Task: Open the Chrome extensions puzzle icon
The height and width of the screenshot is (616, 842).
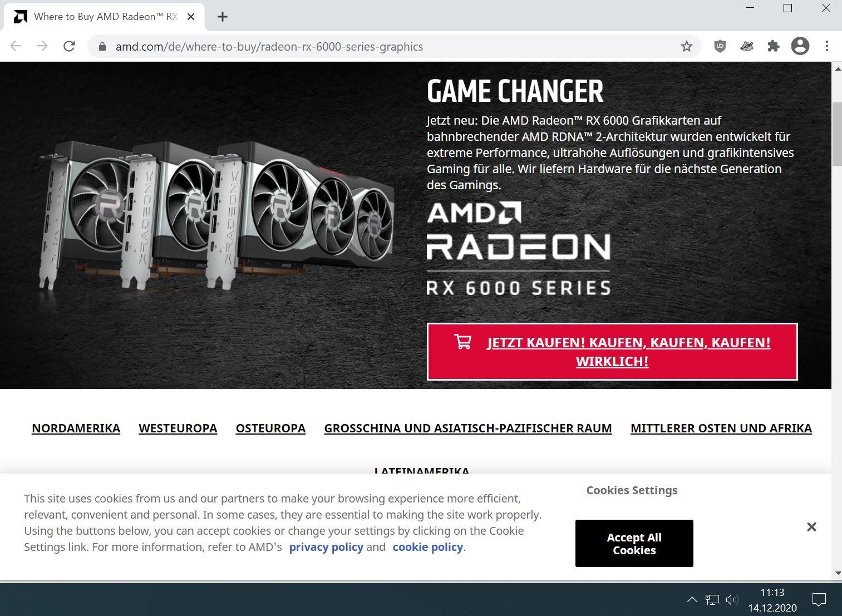Action: (x=774, y=46)
